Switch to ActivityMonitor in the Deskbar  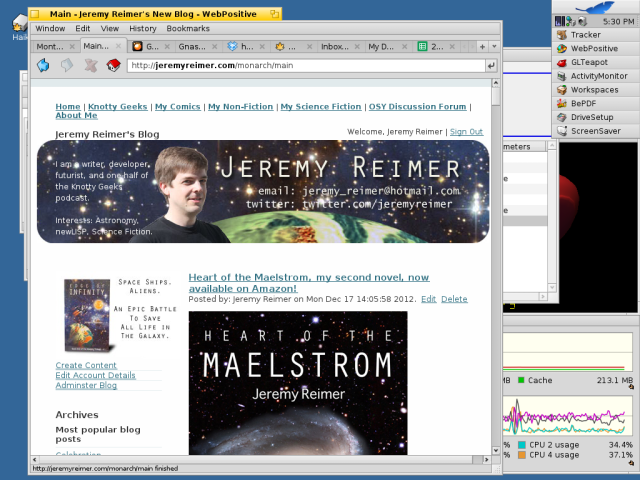coord(596,76)
